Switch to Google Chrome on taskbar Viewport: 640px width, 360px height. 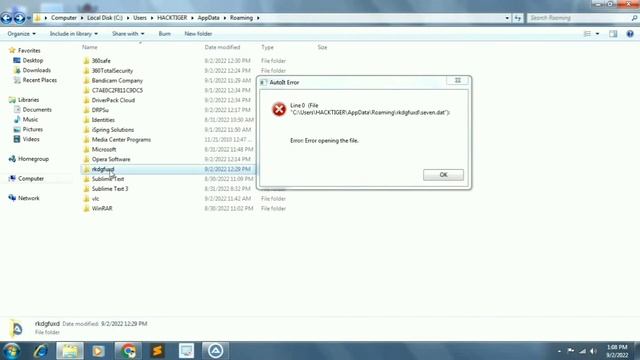[x=128, y=351]
